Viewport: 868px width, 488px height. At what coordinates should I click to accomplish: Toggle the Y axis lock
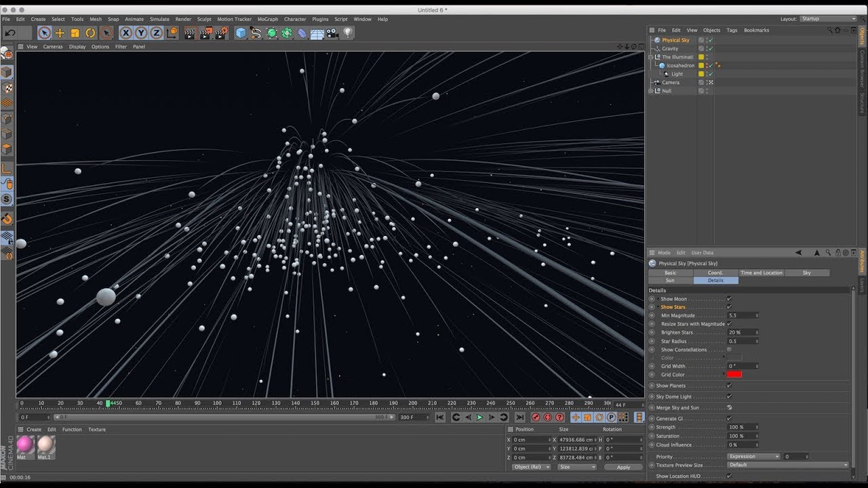[141, 33]
